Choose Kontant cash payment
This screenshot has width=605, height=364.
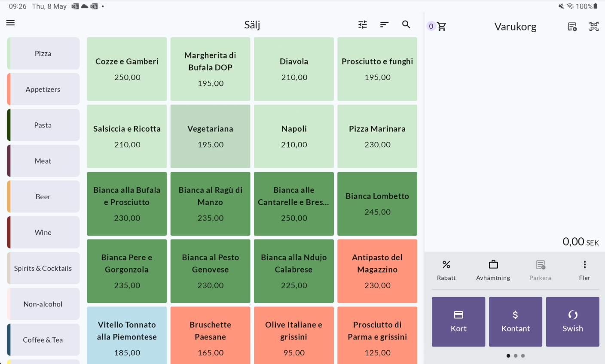click(516, 322)
